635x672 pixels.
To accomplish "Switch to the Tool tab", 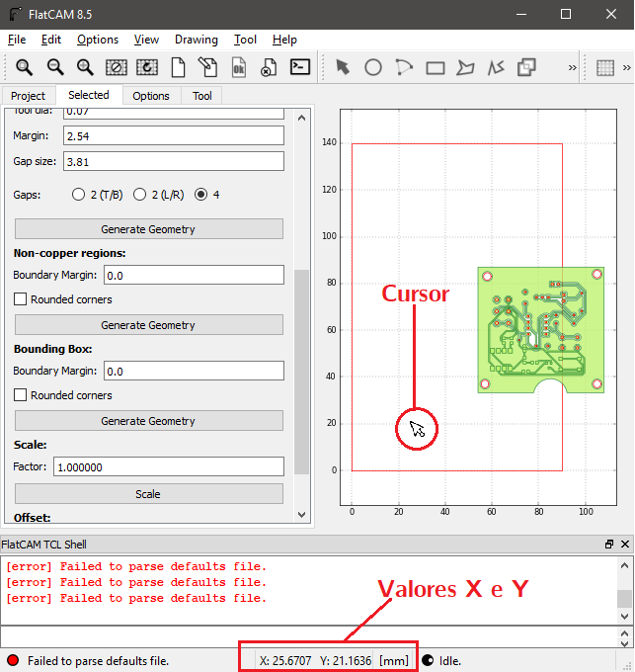I will [201, 96].
